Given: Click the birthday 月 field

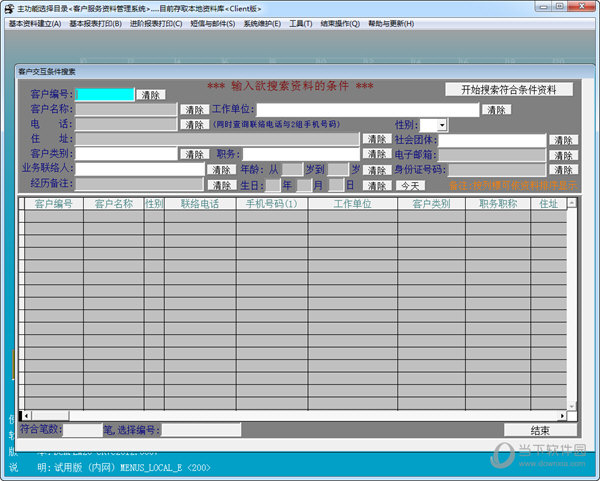Looking at the screenshot, I should tap(305, 186).
